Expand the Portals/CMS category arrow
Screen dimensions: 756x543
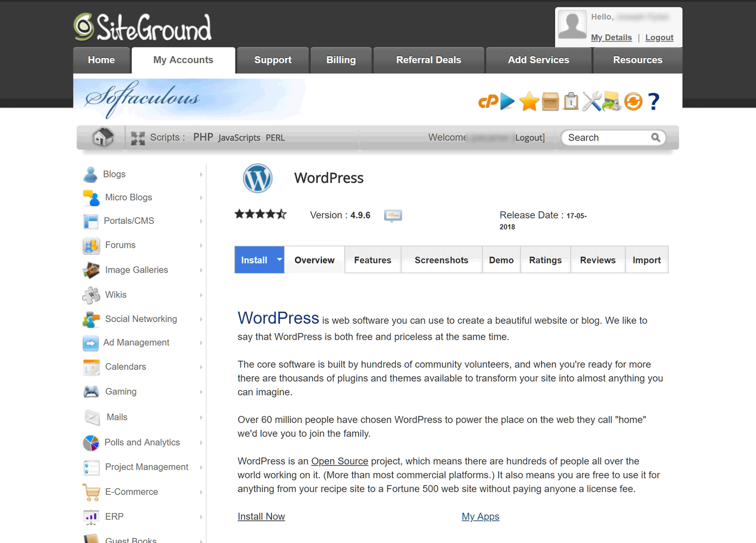(x=201, y=221)
